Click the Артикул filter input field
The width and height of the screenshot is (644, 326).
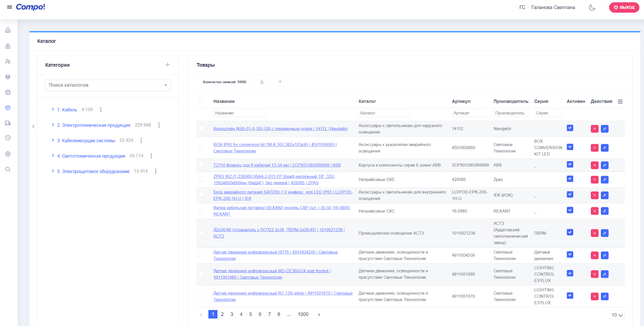click(x=469, y=113)
